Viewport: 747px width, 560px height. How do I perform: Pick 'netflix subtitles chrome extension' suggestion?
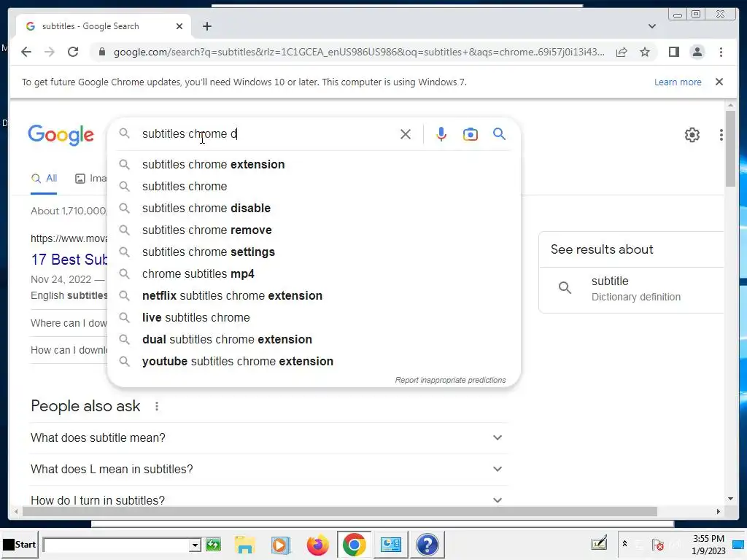point(314,296)
